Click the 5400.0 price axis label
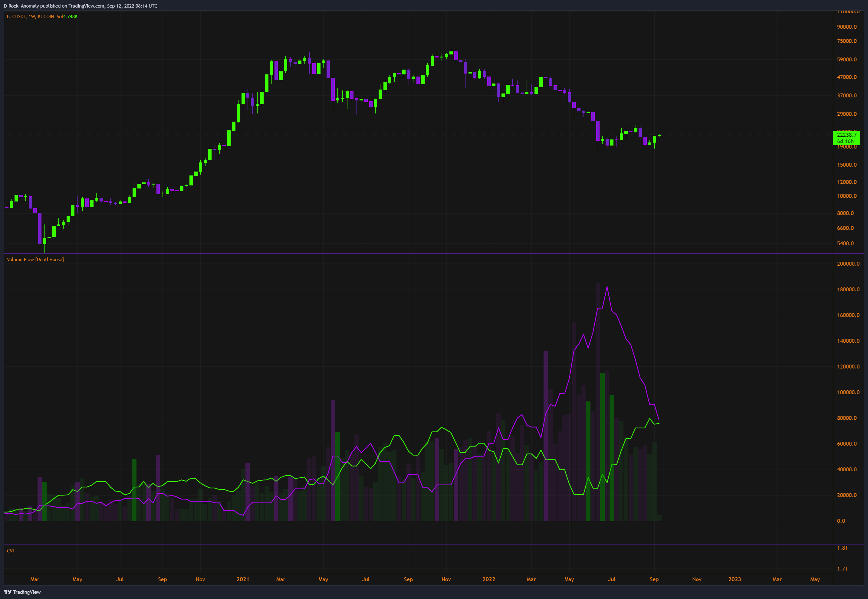This screenshot has width=868, height=599. pos(846,243)
